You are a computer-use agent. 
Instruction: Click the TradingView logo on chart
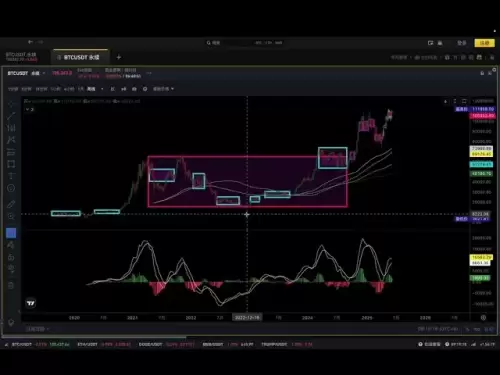(x=31, y=303)
